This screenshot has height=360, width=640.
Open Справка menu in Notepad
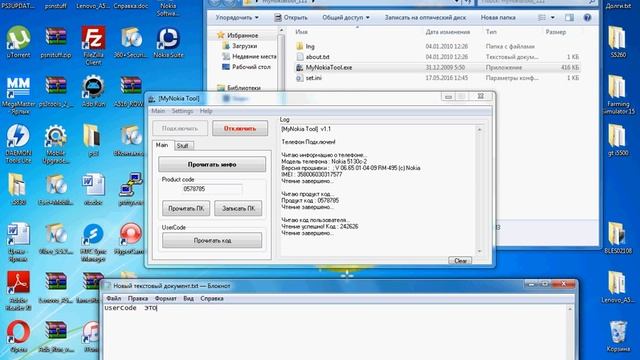212,298
